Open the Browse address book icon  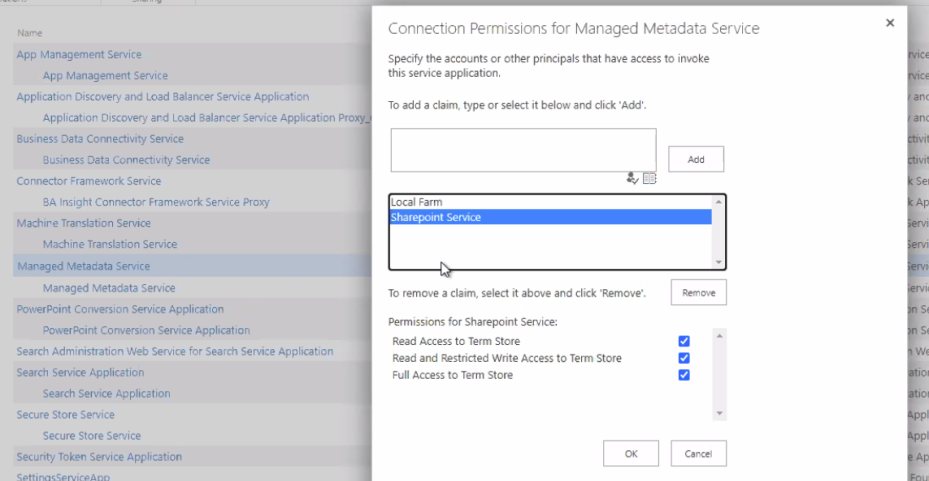[x=649, y=178]
